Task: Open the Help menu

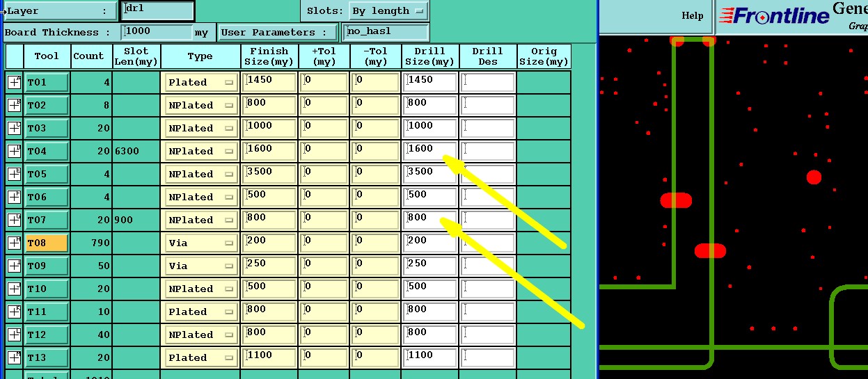Action: (692, 16)
